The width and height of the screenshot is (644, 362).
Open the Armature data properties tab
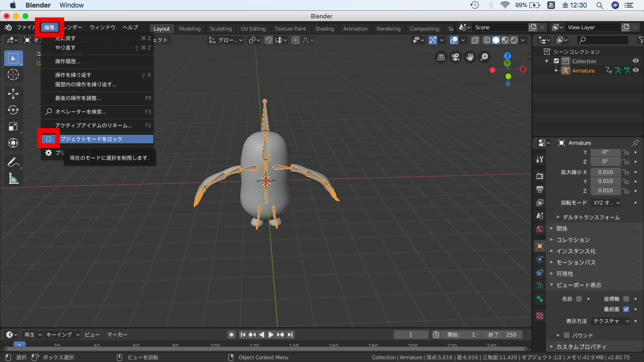(x=540, y=286)
